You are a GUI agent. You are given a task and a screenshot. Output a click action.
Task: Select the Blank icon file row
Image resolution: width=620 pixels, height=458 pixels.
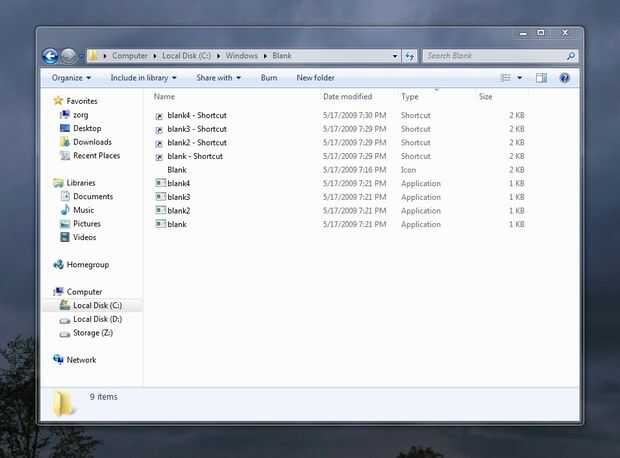340,170
